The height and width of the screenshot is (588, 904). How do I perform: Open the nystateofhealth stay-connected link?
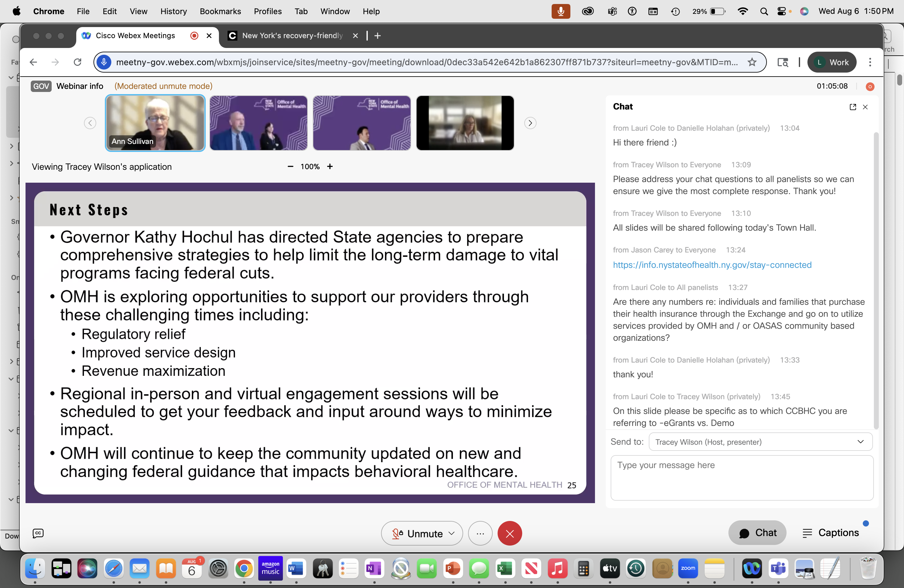[712, 265]
